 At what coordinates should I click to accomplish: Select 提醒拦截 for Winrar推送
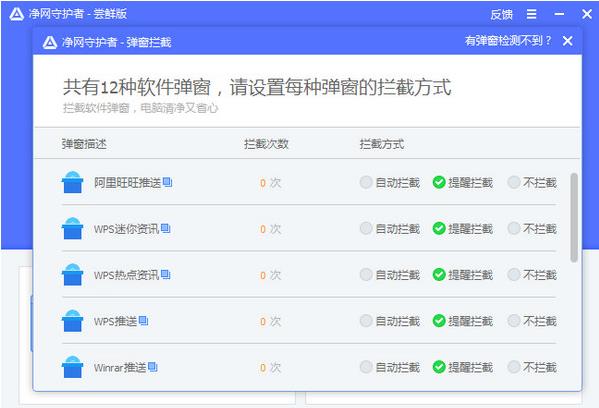(463, 368)
